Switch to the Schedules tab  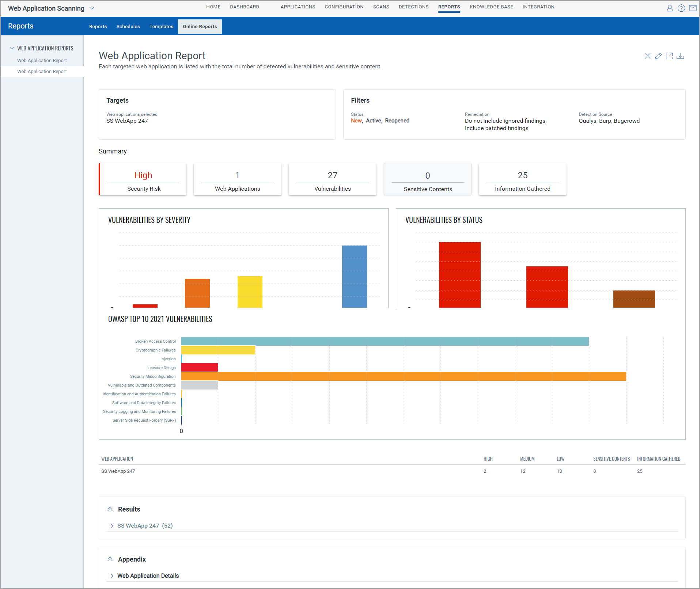(x=128, y=26)
